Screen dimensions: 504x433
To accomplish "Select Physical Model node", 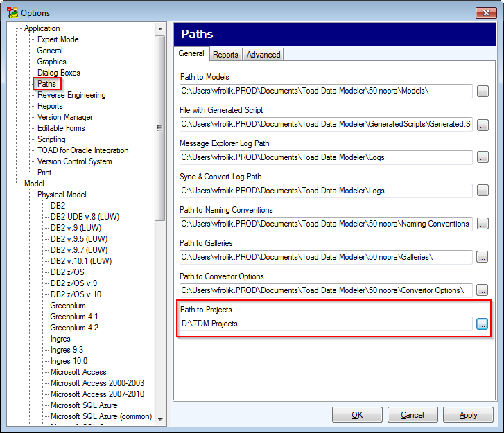I will pyautogui.click(x=62, y=195).
